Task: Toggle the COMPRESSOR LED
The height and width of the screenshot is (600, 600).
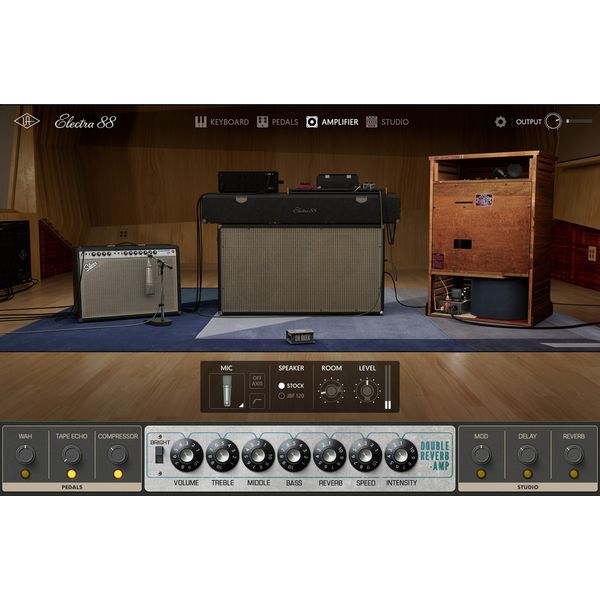Action: tap(118, 474)
